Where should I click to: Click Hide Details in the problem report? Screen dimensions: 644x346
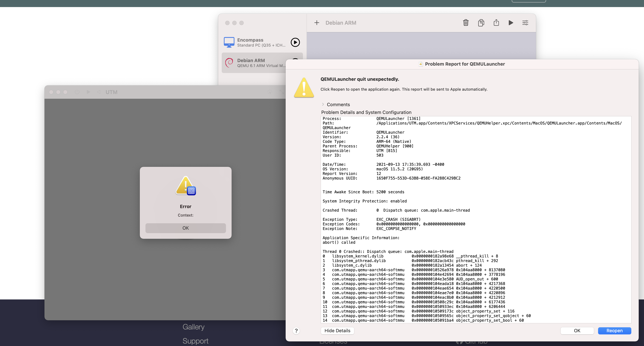[x=337, y=330]
